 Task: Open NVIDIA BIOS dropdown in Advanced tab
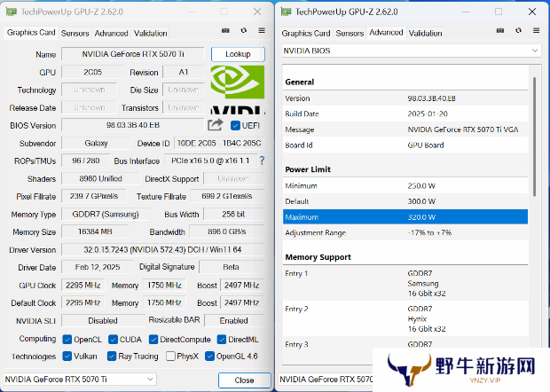tap(412, 51)
